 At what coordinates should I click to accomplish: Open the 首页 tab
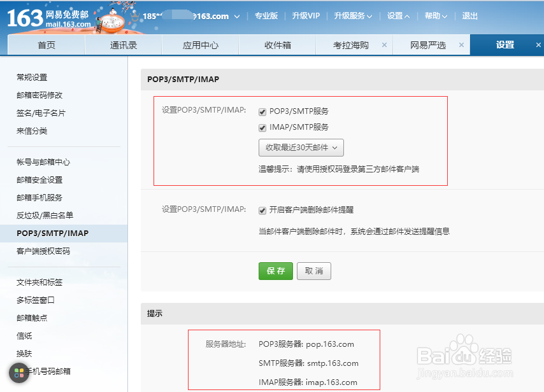coord(46,45)
